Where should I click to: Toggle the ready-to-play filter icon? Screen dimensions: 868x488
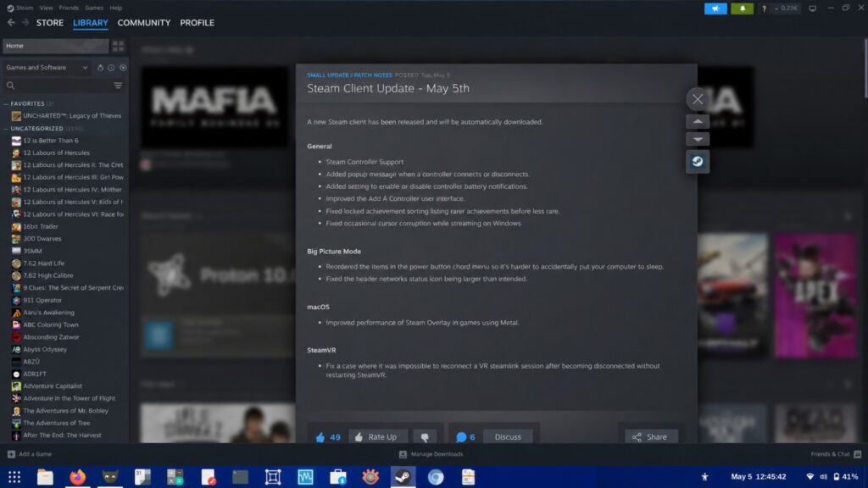tap(123, 68)
